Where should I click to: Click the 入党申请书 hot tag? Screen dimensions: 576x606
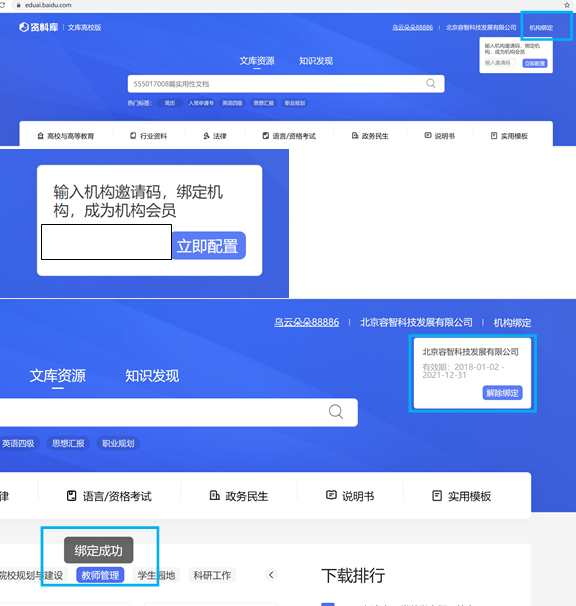click(x=201, y=103)
